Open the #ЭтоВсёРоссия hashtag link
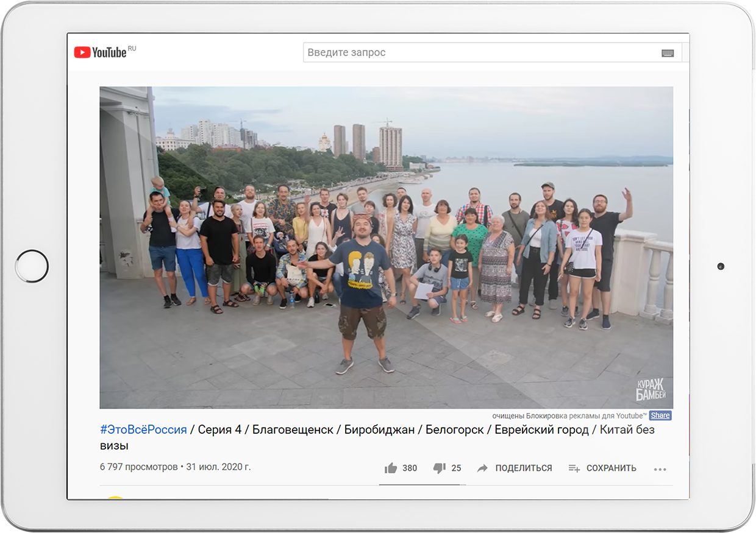Screen dimensions: 756x533 pos(143,429)
